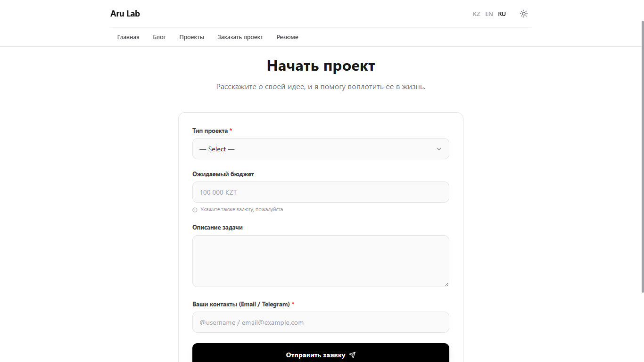Toggle the light/dark theme sun icon
The height and width of the screenshot is (362, 644).
coord(523,14)
